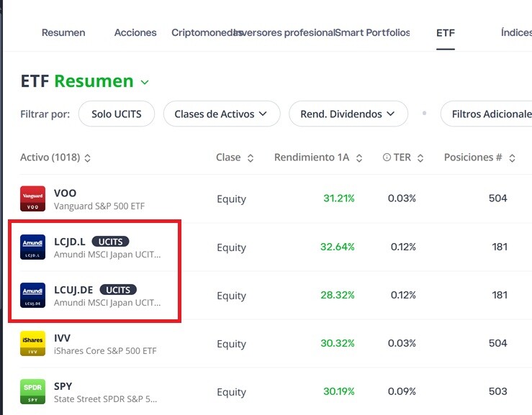Sort by Activo column arrows

click(88, 158)
